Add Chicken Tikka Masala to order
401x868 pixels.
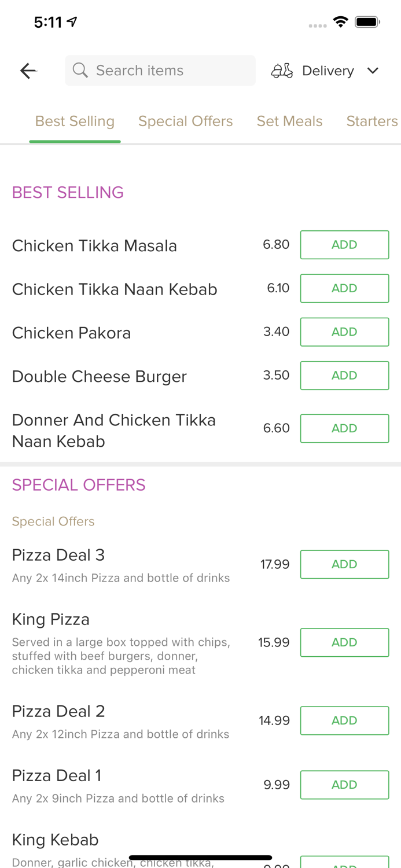344,245
